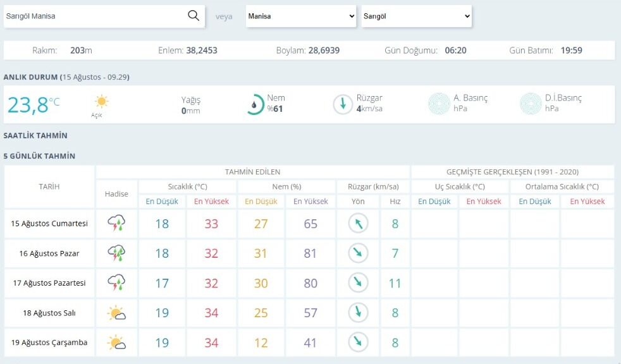The width and height of the screenshot is (621, 364).
Task: Click the D.İ.Basınç pressure icon
Action: click(531, 104)
